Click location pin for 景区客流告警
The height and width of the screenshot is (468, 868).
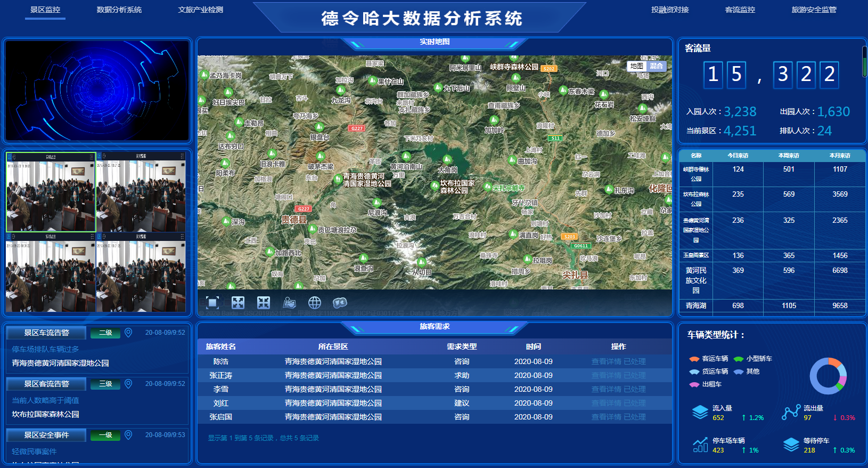tap(128, 384)
